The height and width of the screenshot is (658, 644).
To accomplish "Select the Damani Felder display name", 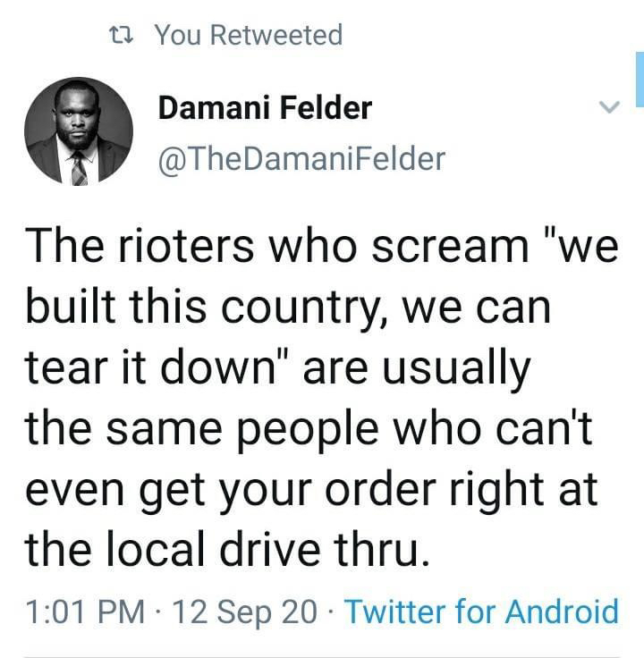I will tap(265, 108).
